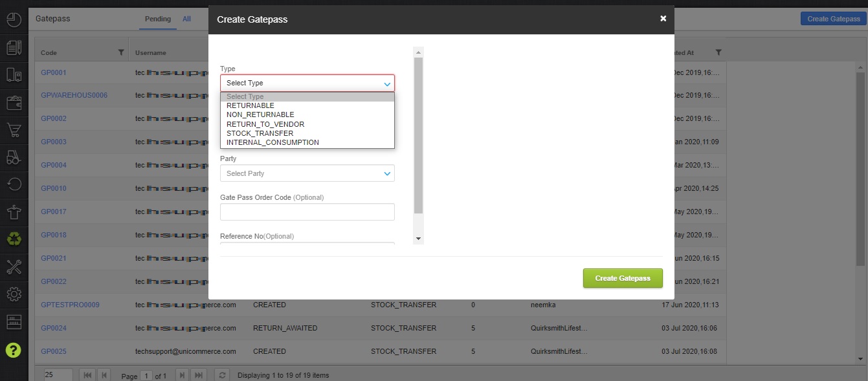Click the Username column header
Viewport: 868px width, 381px height.
[151, 53]
